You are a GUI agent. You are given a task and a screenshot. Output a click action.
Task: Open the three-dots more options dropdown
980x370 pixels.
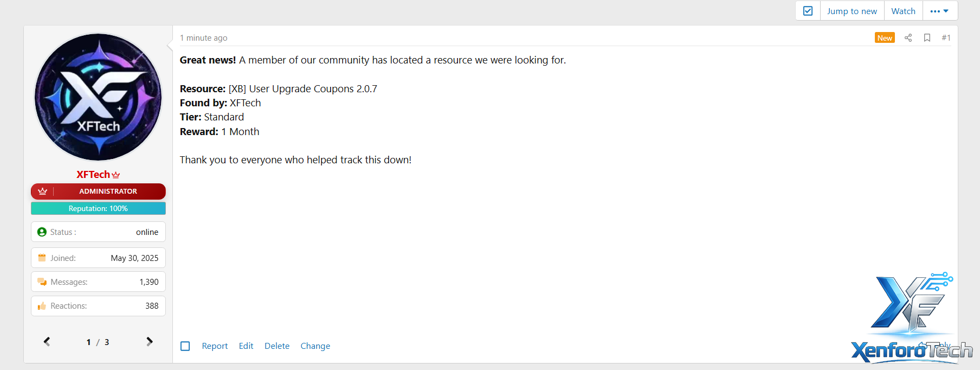pos(939,11)
